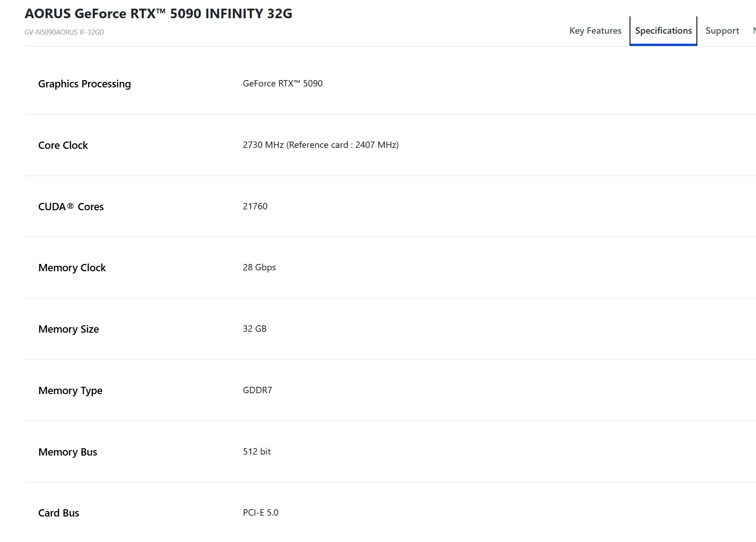Select the Specifications tab
This screenshot has height=542, width=756.
tap(663, 31)
